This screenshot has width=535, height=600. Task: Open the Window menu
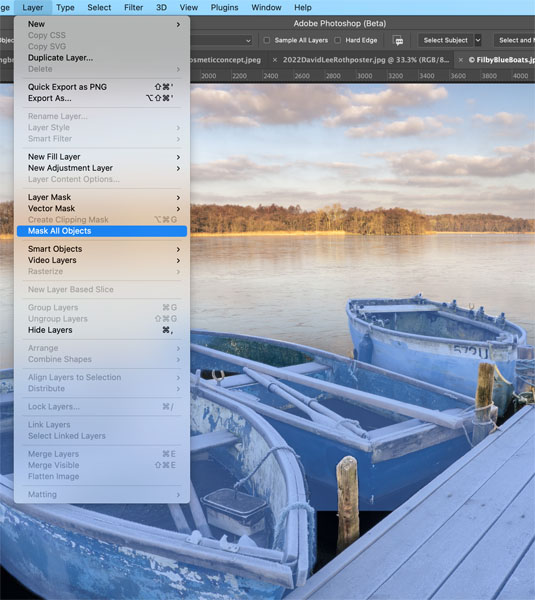(x=266, y=7)
